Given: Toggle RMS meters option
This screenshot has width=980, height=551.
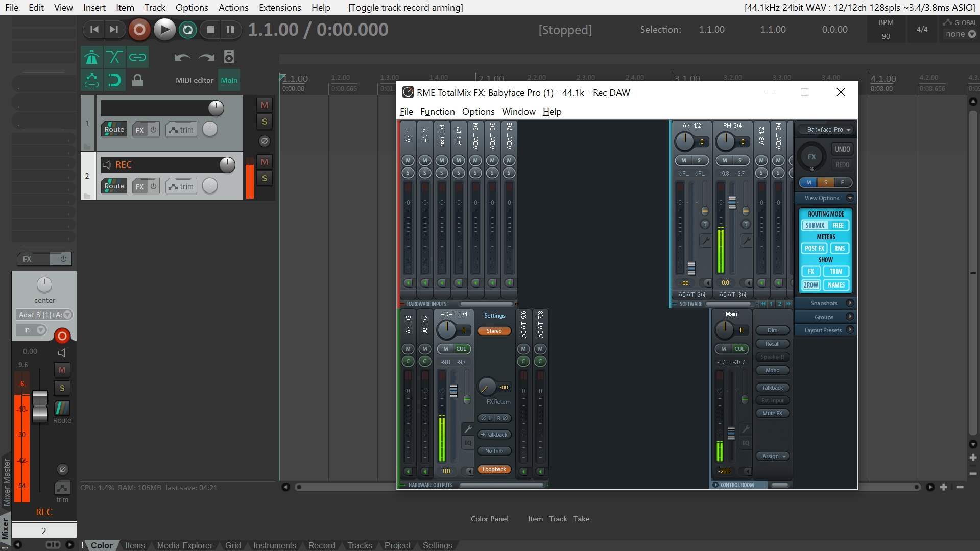Looking at the screenshot, I should [839, 248].
